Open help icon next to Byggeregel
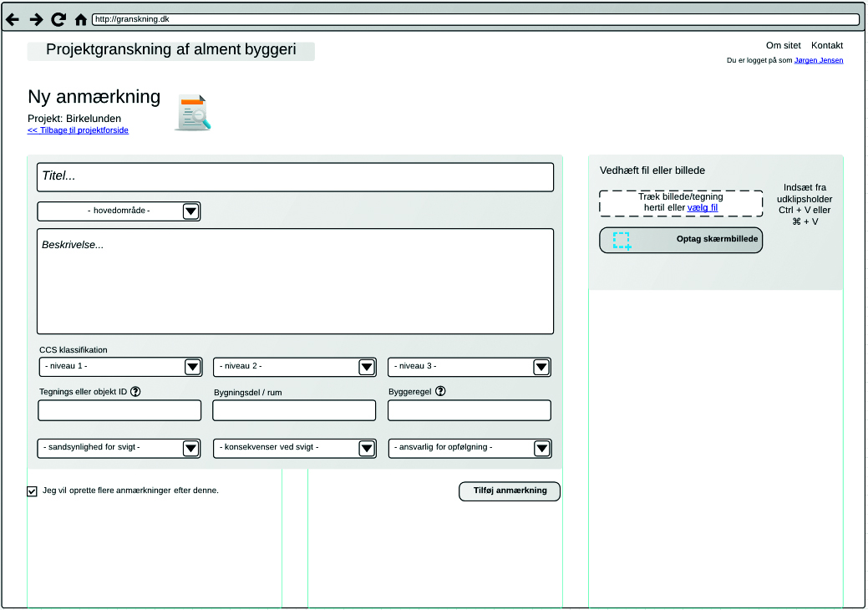The height and width of the screenshot is (610, 868). tap(440, 391)
